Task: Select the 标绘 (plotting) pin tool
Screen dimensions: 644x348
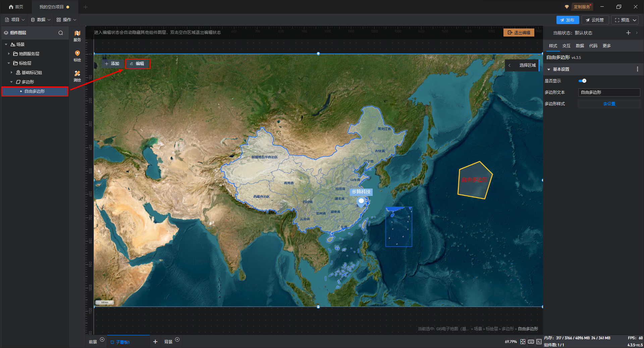Action: 77,56
